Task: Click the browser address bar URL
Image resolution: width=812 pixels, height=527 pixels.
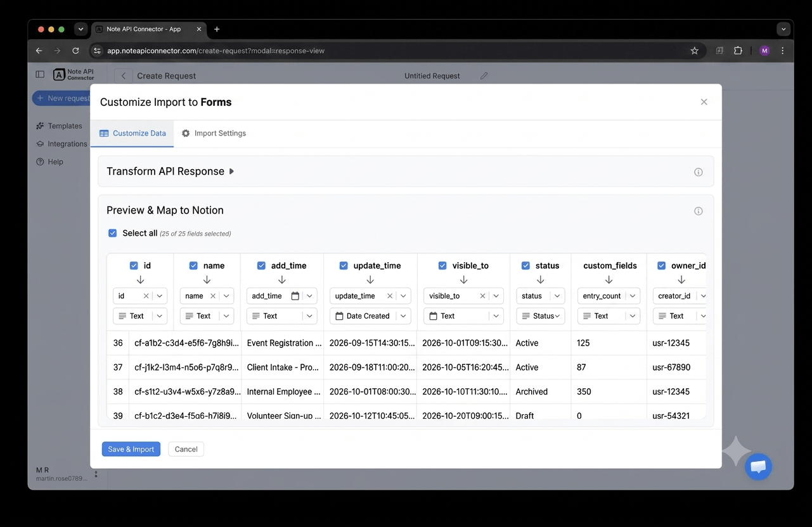Action: tap(216, 51)
